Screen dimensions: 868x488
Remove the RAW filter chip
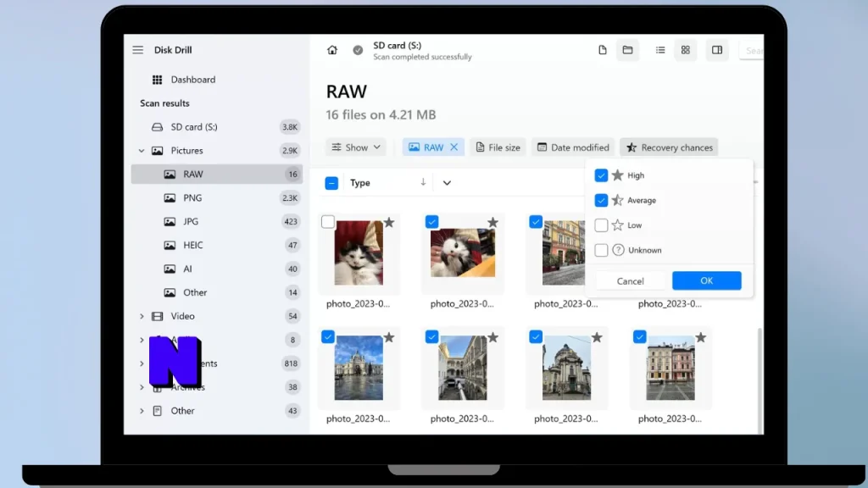point(454,147)
